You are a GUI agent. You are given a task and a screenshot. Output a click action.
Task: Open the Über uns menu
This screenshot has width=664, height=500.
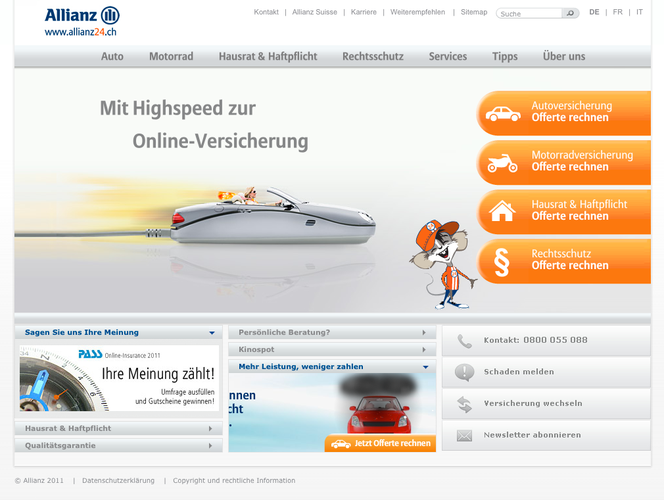click(x=564, y=56)
